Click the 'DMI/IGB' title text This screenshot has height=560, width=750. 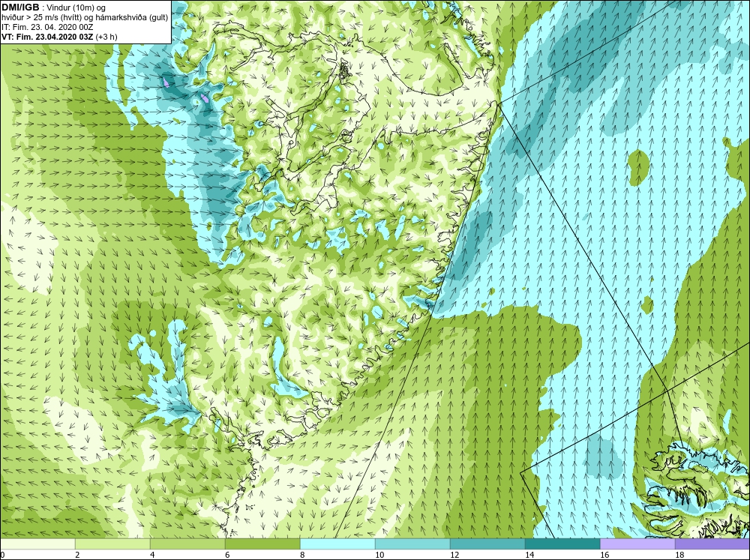point(20,7)
